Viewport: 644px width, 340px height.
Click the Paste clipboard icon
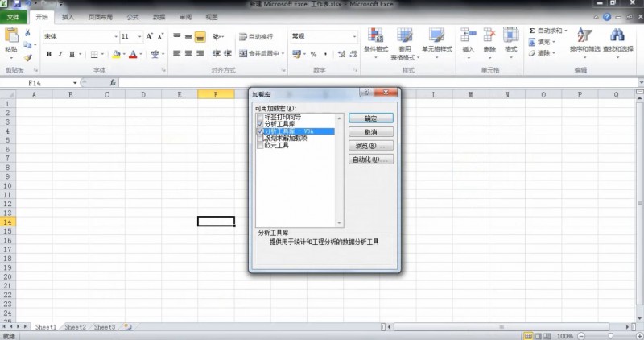click(11, 35)
